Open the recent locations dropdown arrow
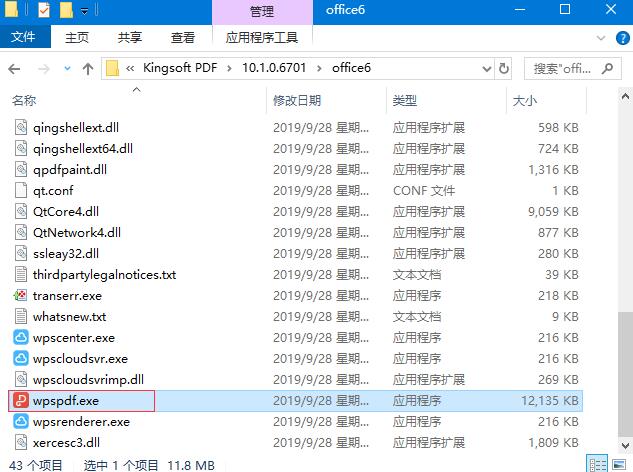The width and height of the screenshot is (633, 472). point(67,69)
